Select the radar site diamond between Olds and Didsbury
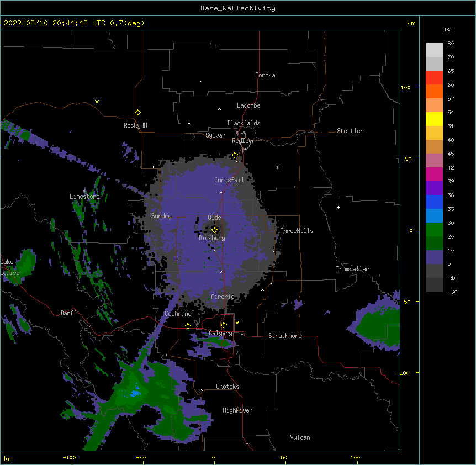This screenshot has height=465, width=476. pos(214,230)
